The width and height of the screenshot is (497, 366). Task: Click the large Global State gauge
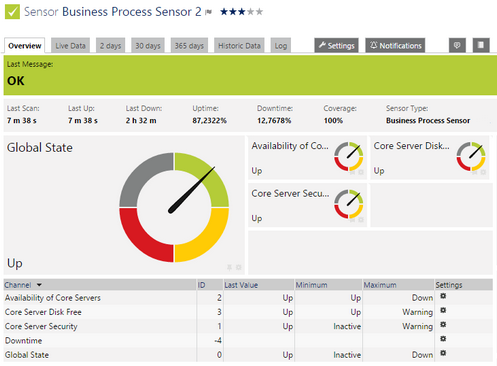(174, 207)
